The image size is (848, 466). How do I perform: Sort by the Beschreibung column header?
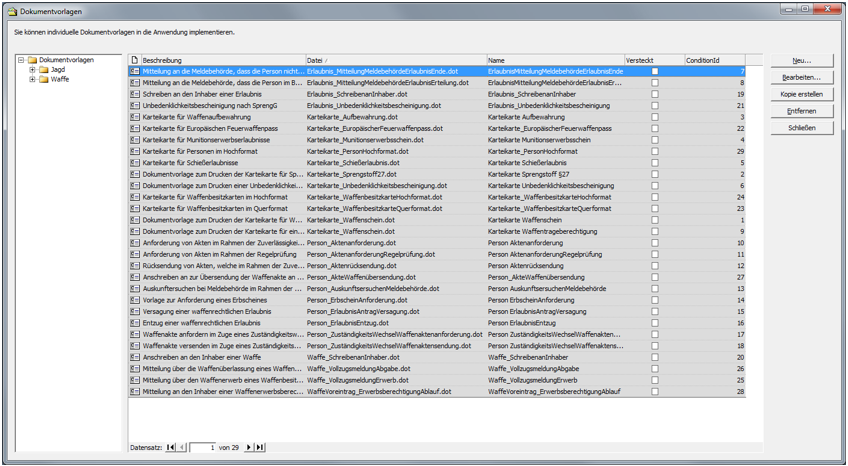[222, 60]
